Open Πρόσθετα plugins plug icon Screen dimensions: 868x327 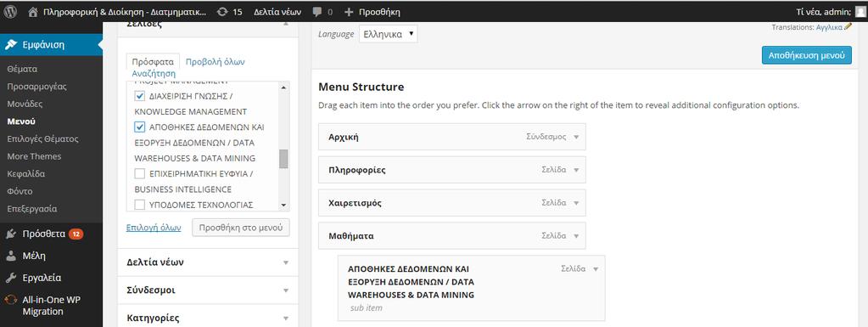tap(11, 234)
